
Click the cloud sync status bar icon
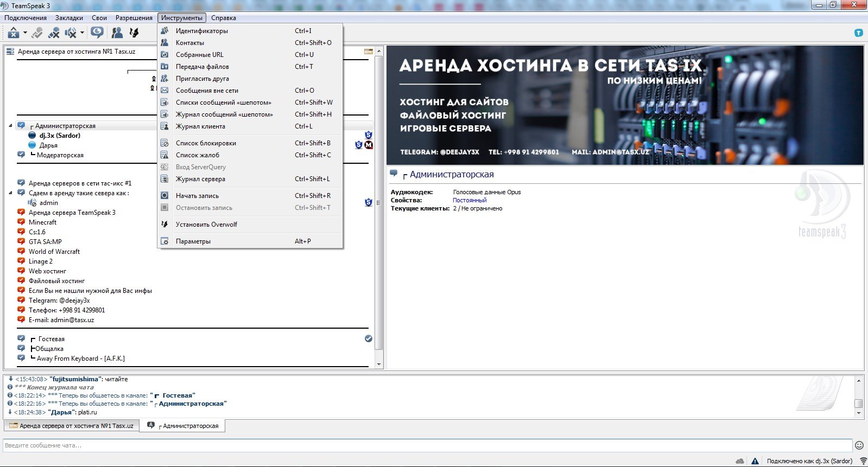click(740, 461)
